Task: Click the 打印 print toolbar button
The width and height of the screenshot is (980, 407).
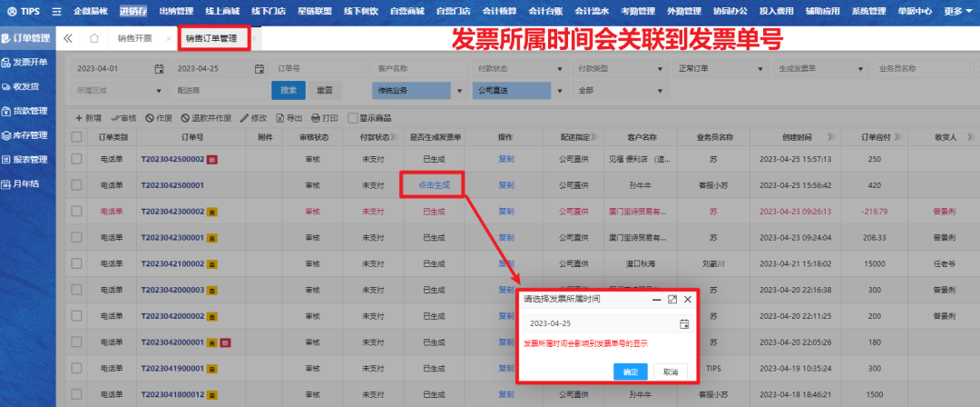Action: coord(325,118)
